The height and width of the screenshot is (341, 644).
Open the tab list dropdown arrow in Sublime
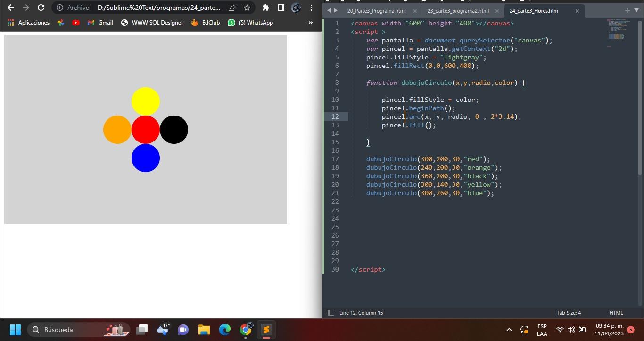[x=636, y=10]
